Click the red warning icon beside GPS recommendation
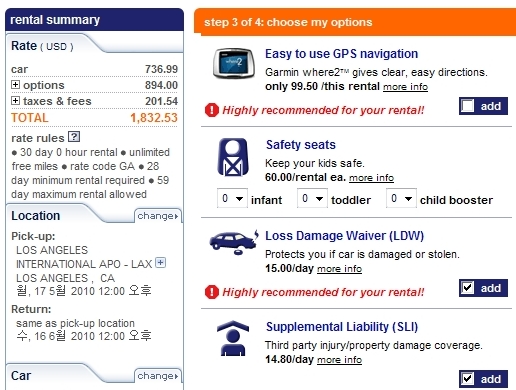 click(x=212, y=110)
